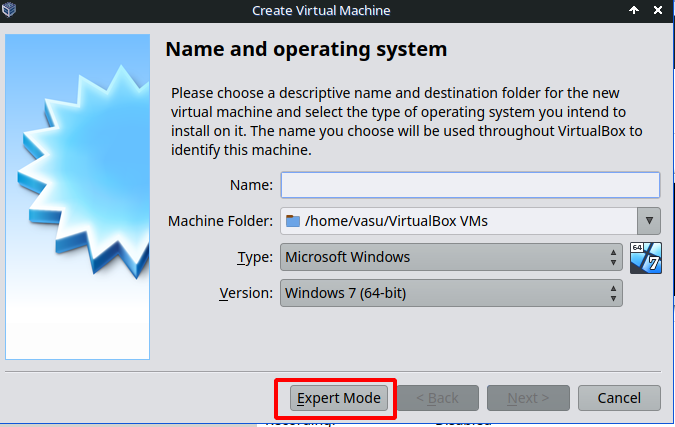Screen dimensions: 675x427
Task: Open the Version dropdown showing Windows 7 (64-bit)
Action: click(x=451, y=293)
